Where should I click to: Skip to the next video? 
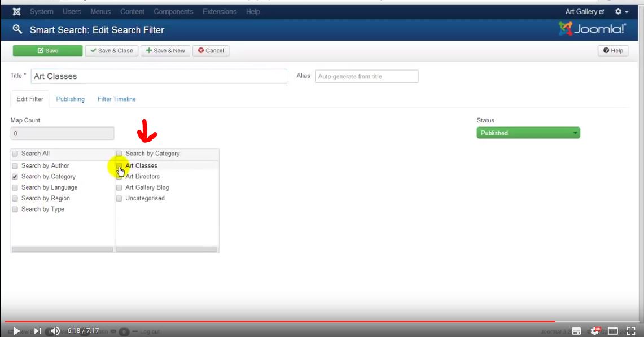coord(36,331)
